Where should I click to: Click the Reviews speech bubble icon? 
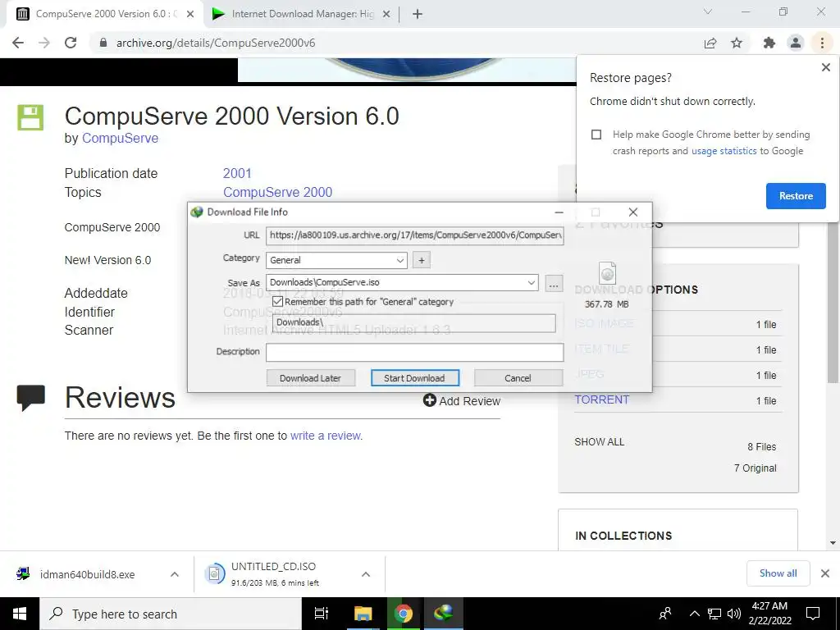30,398
